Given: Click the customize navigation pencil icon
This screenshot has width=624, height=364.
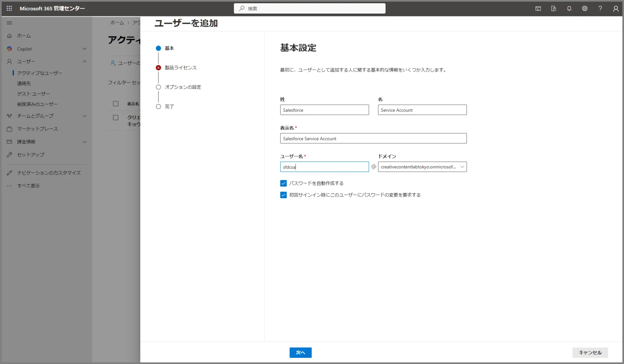Looking at the screenshot, I should point(9,173).
